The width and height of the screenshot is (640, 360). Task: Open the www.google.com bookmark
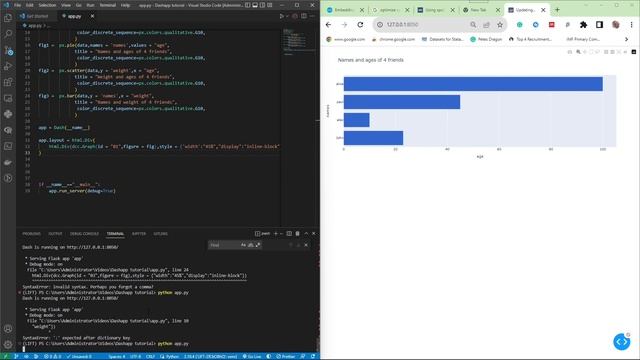(346, 39)
